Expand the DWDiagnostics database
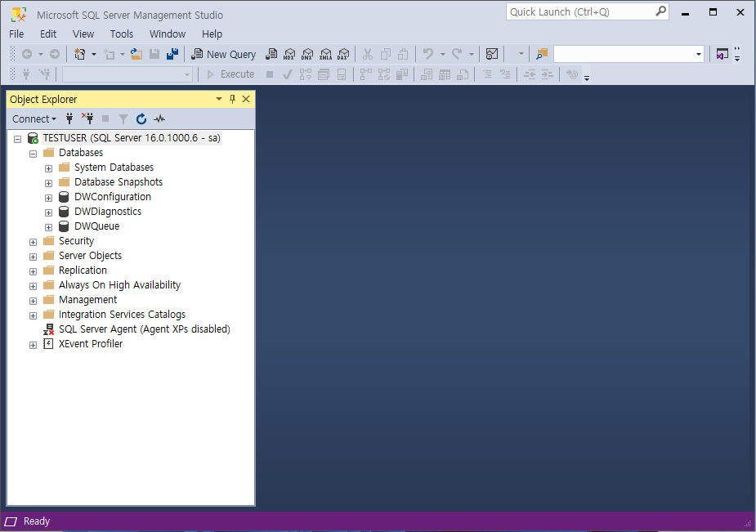This screenshot has width=756, height=532. 49,213
